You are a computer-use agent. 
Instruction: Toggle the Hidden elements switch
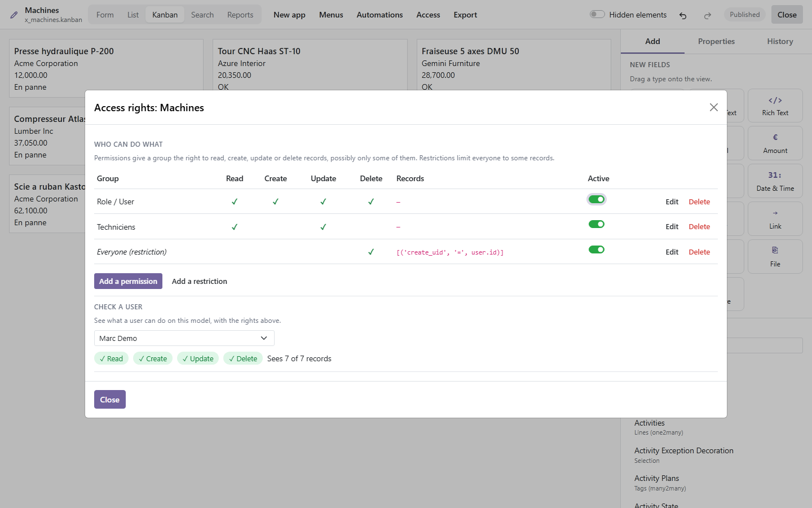597,15
